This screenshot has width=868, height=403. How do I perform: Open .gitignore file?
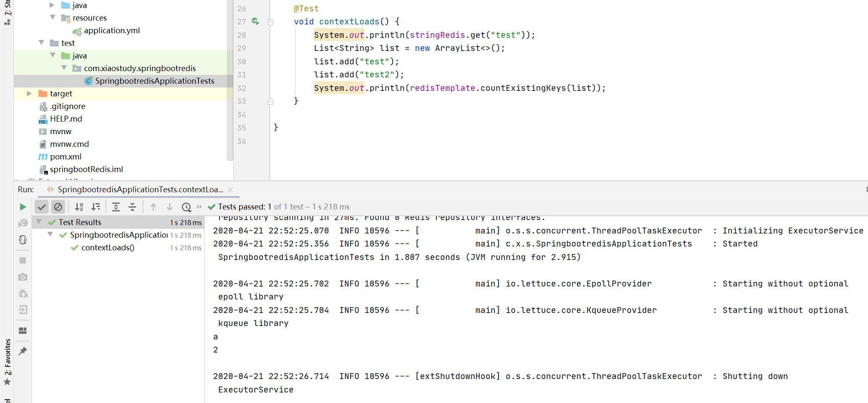point(67,106)
